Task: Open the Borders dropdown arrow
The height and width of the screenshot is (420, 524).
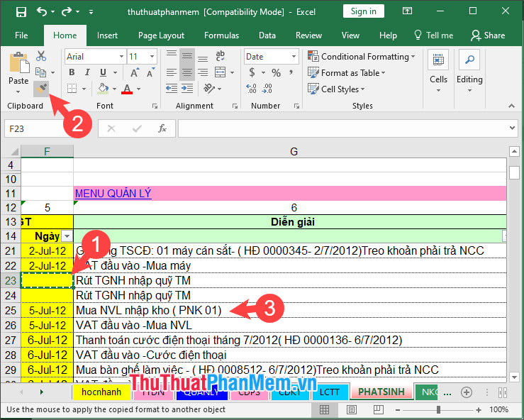Action: pos(84,89)
